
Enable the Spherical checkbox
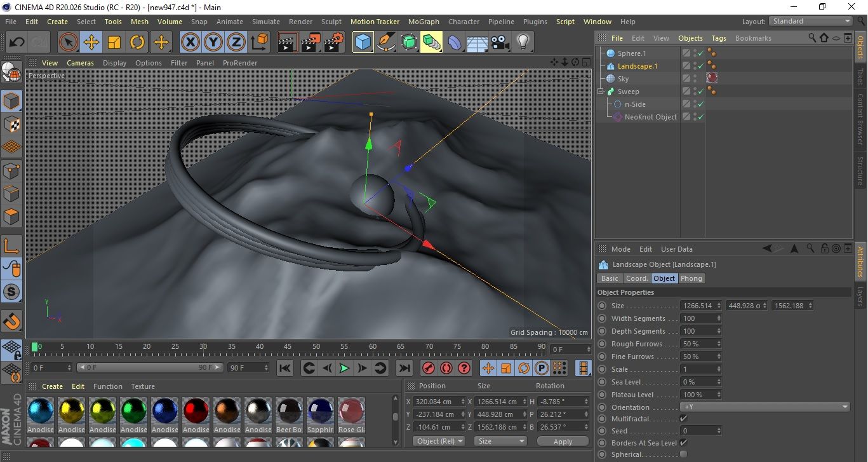coord(683,454)
